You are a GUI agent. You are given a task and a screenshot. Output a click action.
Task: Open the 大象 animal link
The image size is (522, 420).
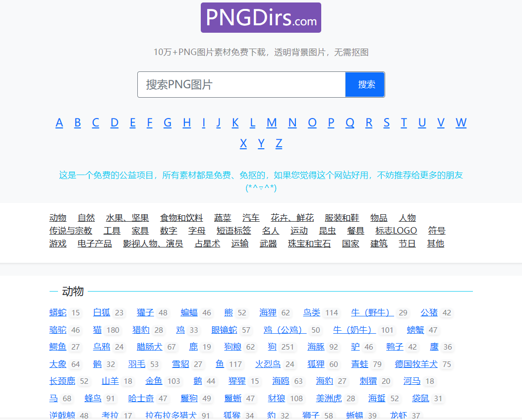coord(58,364)
